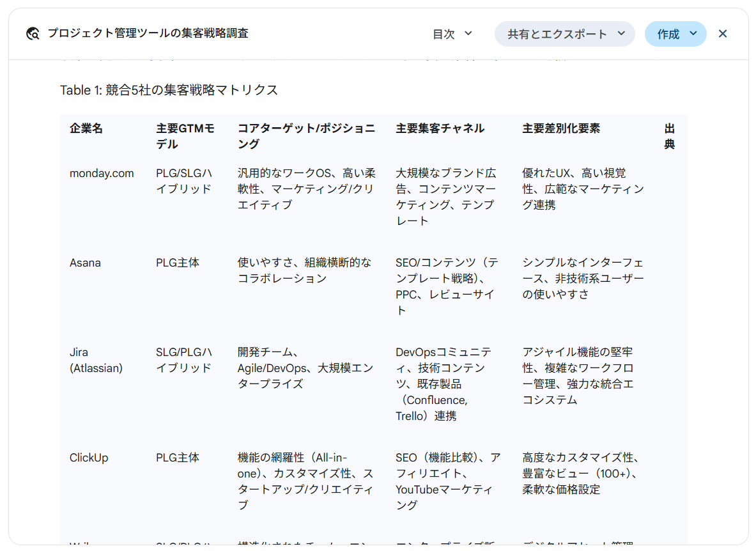Viewport: 756px width, 551px height.
Task: Click the 作成 create button
Action: (675, 34)
